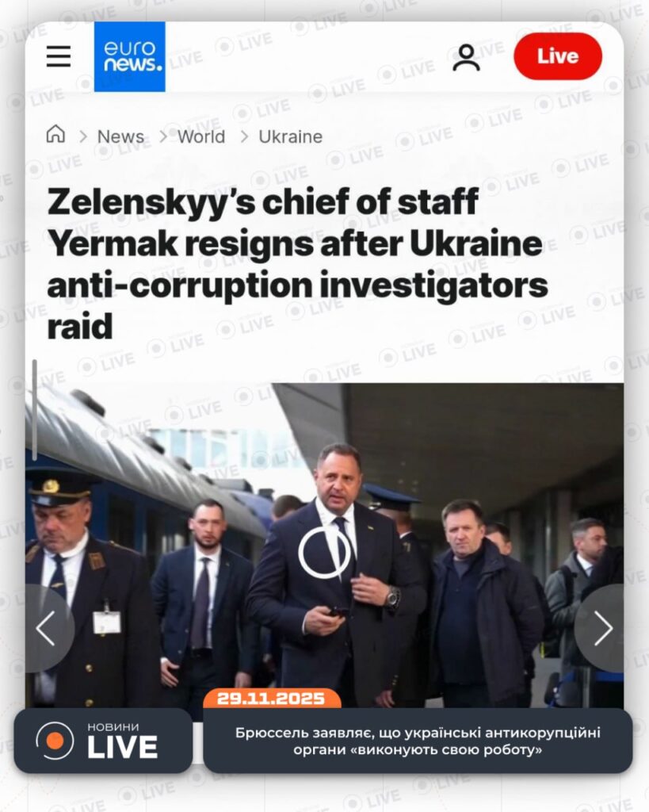The image size is (649, 812).
Task: Click the vertical scroll indicator bar
Action: [x=35, y=410]
